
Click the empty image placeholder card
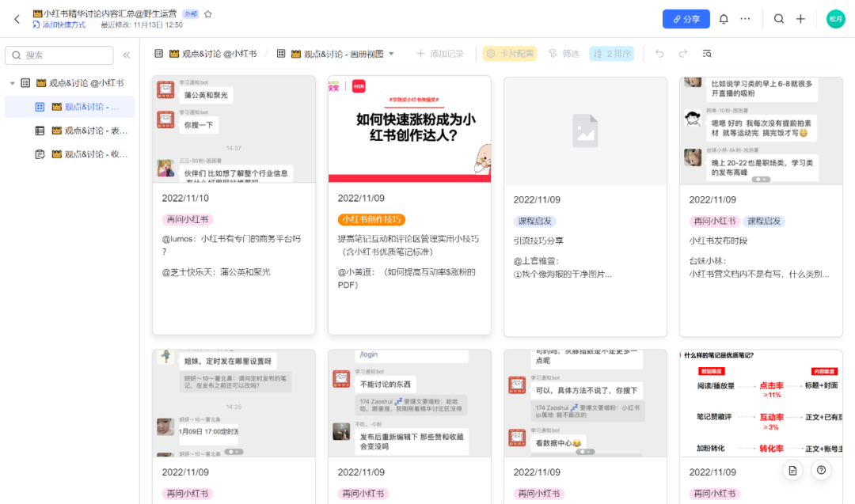click(585, 131)
